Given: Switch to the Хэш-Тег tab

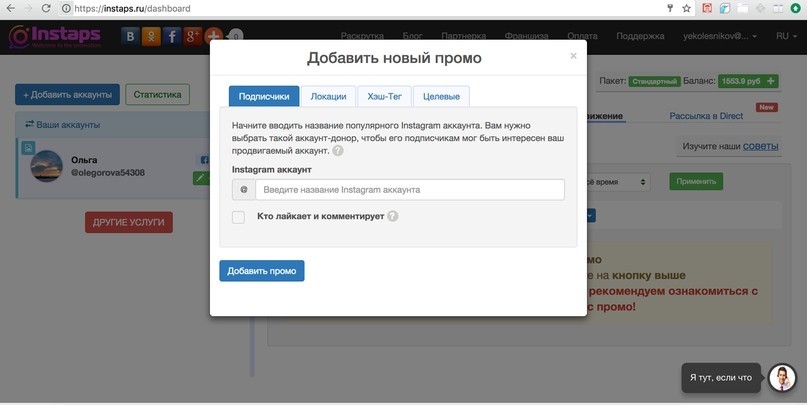Looking at the screenshot, I should 384,96.
